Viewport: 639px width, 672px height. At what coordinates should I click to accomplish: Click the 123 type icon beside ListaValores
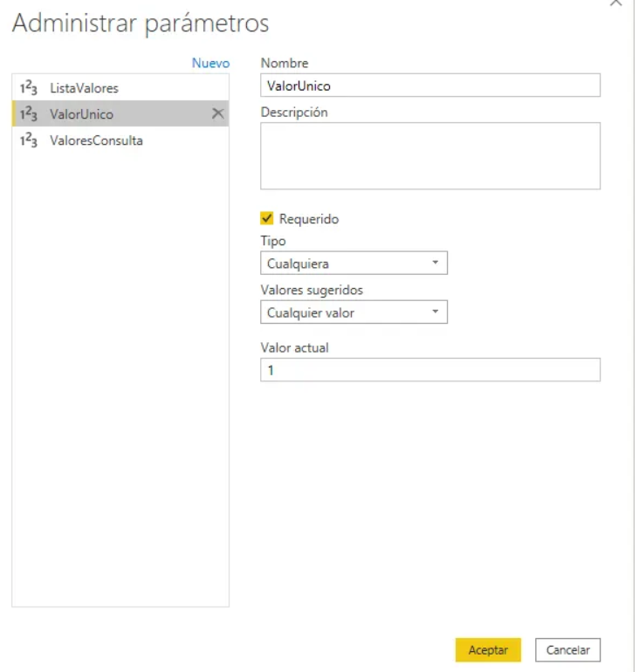[28, 88]
